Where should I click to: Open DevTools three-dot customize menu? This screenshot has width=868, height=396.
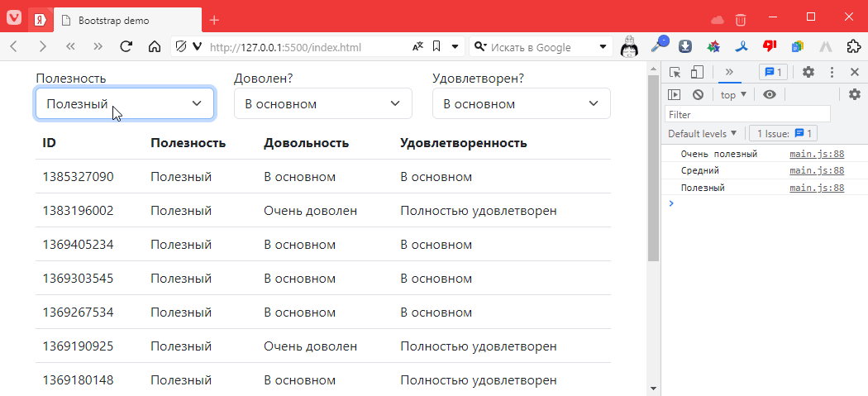[x=832, y=72]
